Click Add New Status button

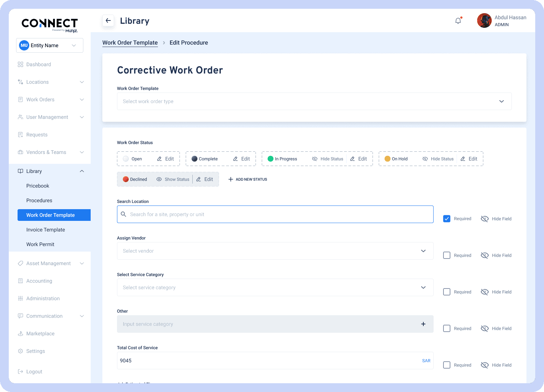click(248, 180)
